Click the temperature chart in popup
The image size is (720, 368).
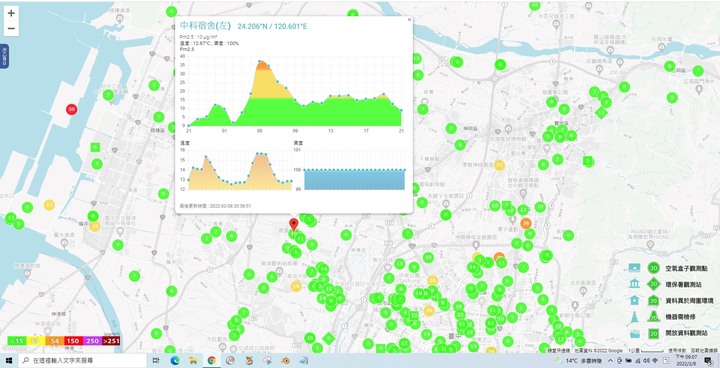[x=240, y=169]
